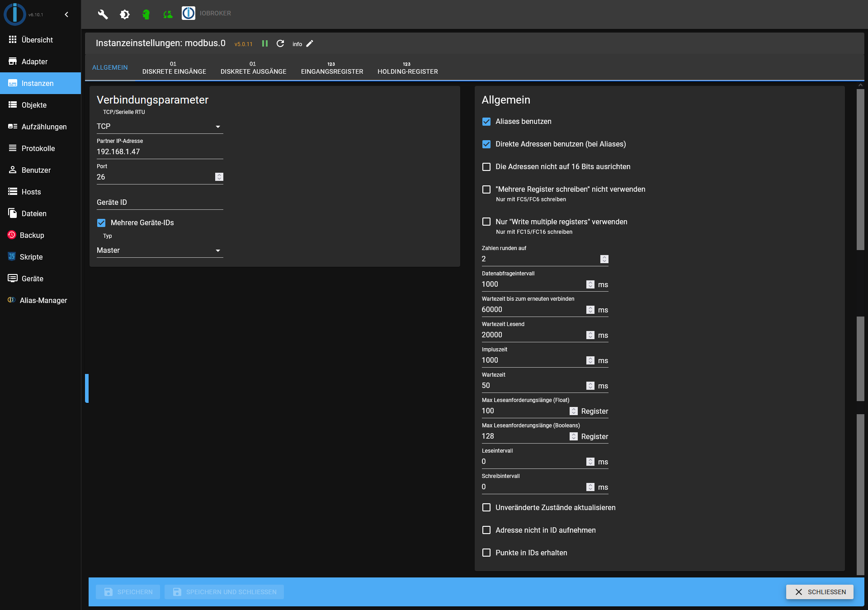This screenshot has height=610, width=868.
Task: Toggle Direkte Adressen benutzen checkbox
Action: (486, 144)
